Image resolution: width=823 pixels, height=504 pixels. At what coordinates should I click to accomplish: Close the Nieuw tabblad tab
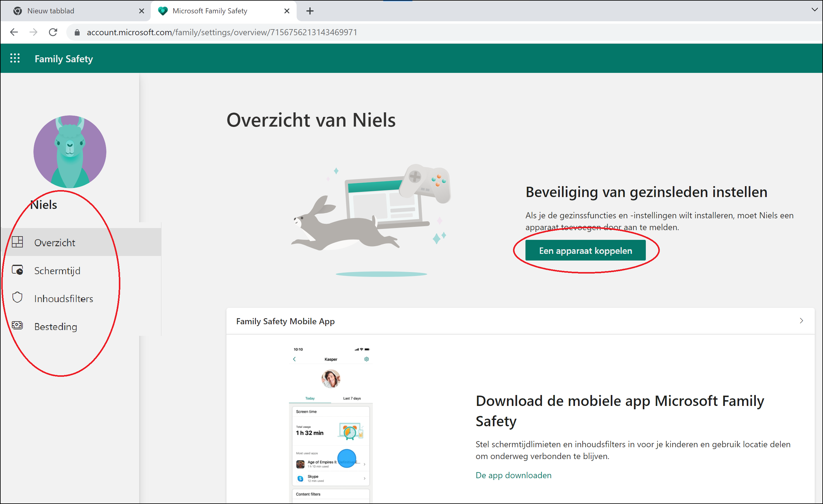coord(141,11)
